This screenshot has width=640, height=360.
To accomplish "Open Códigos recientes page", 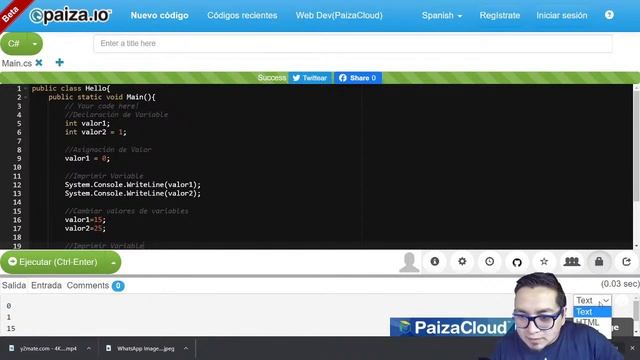I will [x=242, y=16].
